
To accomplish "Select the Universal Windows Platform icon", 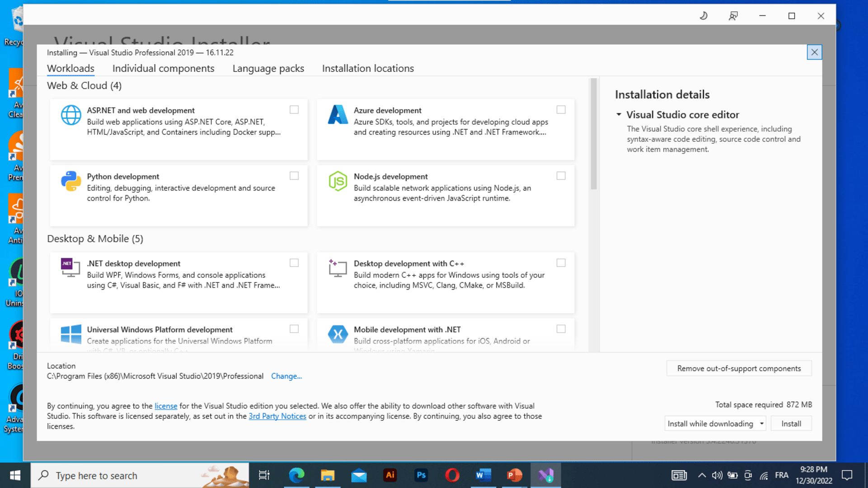I will [70, 334].
